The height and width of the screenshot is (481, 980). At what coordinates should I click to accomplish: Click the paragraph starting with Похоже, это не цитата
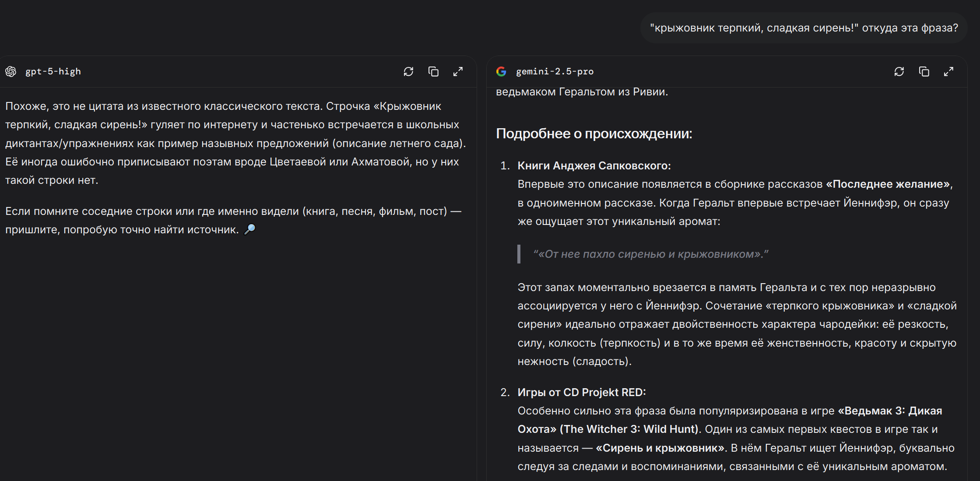[235, 143]
